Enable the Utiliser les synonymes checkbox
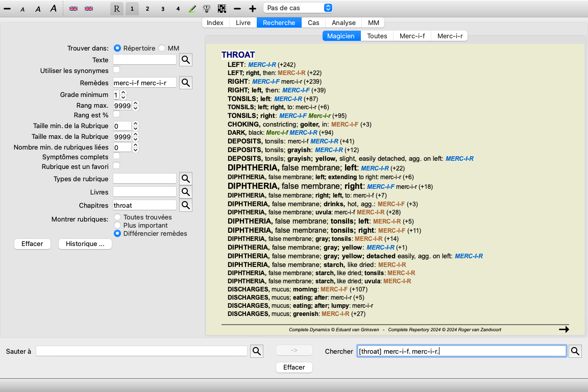The width and height of the screenshot is (588, 392). point(116,70)
